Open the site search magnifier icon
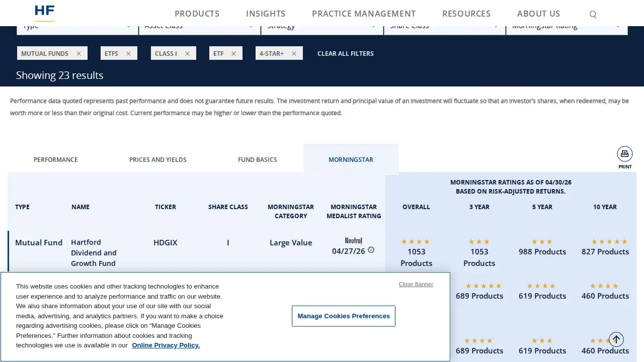644x362 pixels. [x=593, y=14]
